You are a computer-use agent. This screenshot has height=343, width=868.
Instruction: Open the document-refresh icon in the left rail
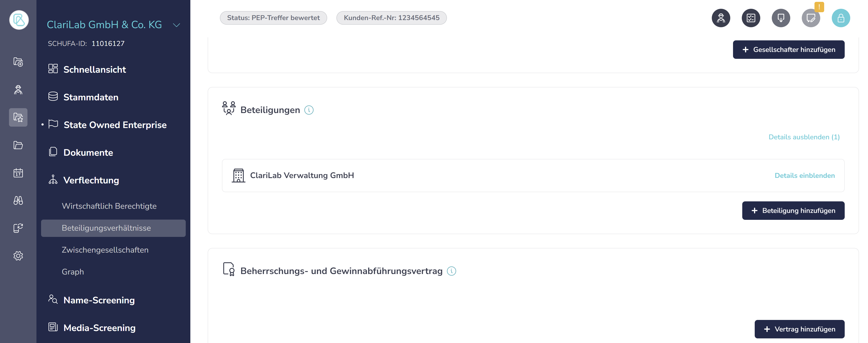[18, 228]
